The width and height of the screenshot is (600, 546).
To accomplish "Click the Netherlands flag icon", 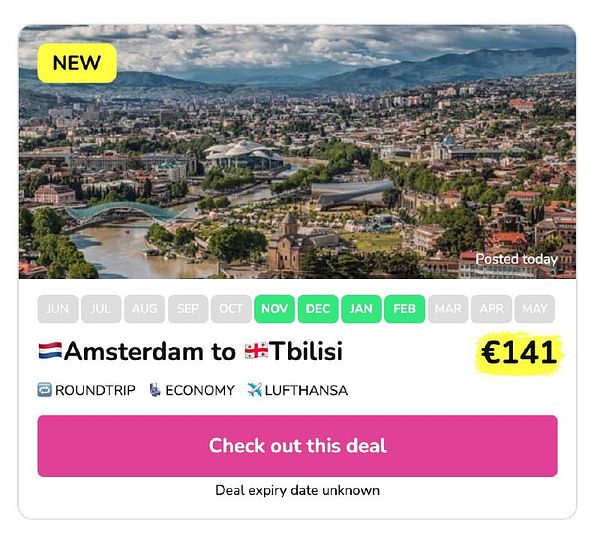I will [x=51, y=350].
